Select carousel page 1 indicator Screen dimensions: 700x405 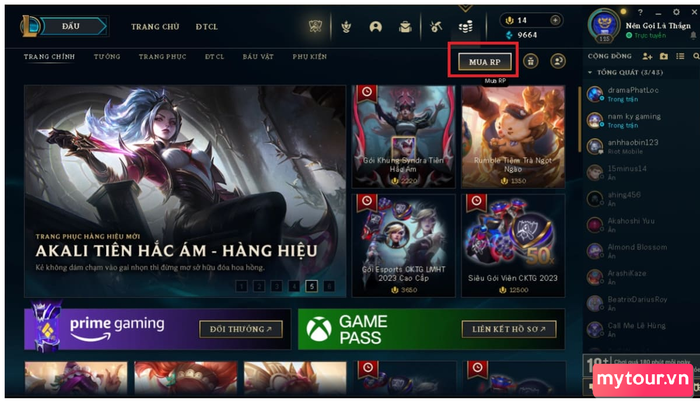click(x=242, y=286)
